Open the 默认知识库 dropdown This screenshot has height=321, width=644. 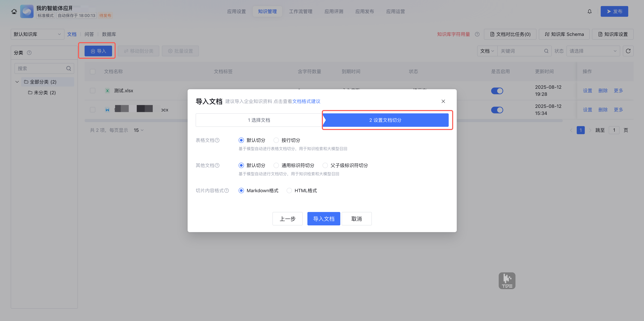click(37, 34)
